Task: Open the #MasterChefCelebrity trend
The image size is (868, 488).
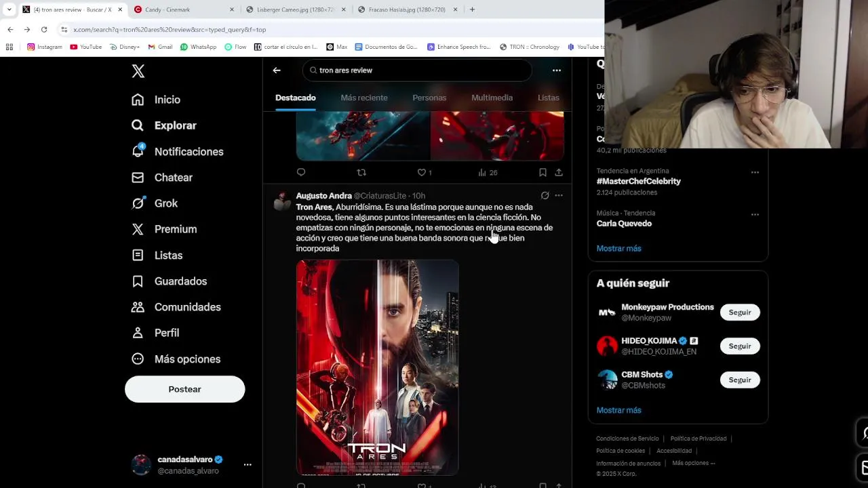Action: tap(638, 182)
